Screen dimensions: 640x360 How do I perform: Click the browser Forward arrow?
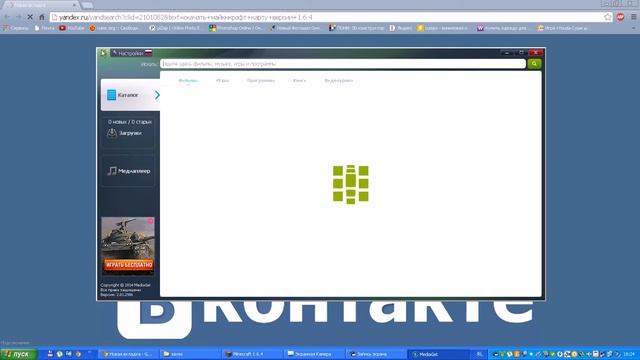point(18,17)
